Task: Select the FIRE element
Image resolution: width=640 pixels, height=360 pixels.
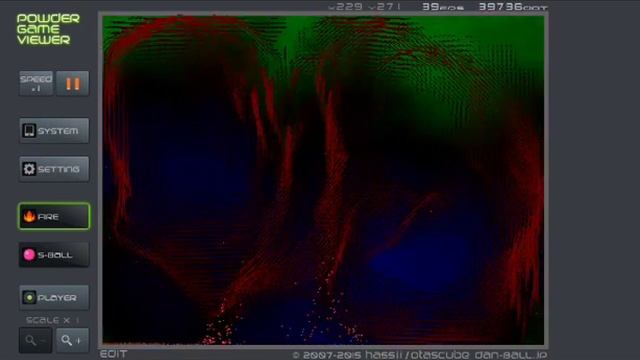Action: coord(54,216)
